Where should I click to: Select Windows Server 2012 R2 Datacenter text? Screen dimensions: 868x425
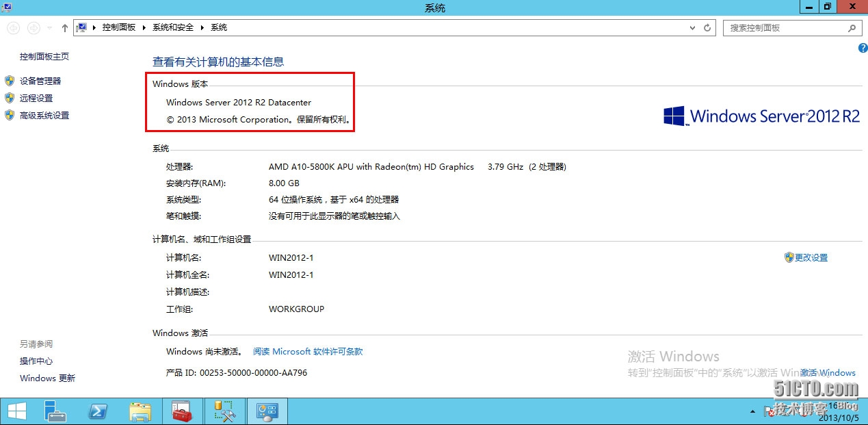[x=239, y=103]
